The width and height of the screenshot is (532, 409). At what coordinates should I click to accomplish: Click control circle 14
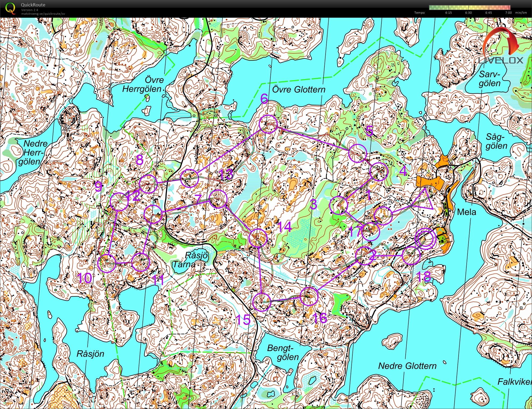[x=258, y=238]
